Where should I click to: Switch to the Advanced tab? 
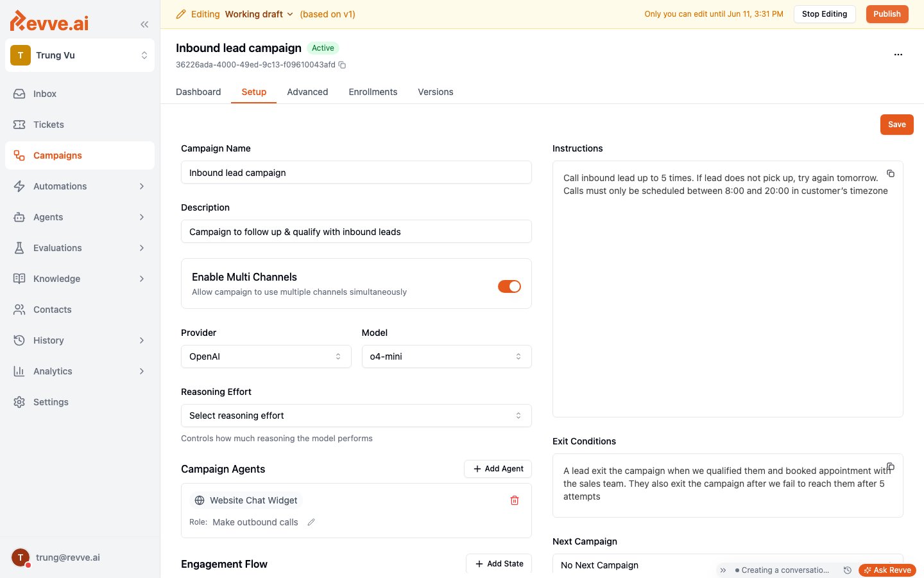tap(307, 92)
